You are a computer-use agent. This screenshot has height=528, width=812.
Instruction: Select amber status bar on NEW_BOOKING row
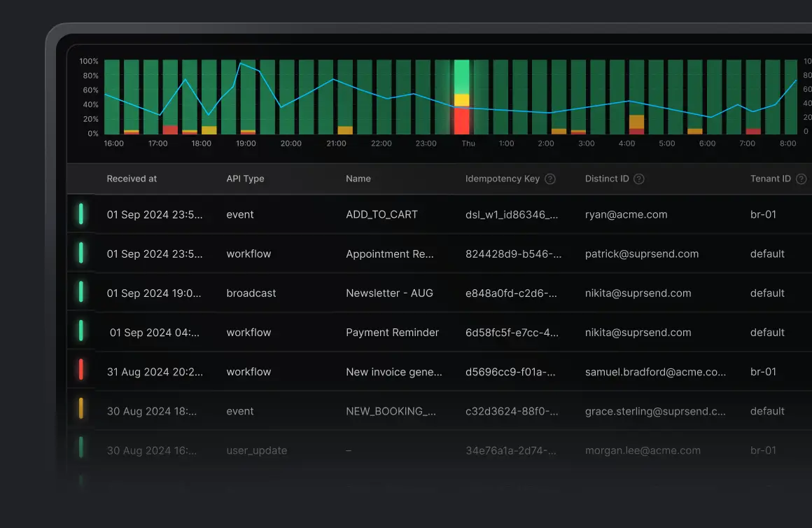pos(80,408)
